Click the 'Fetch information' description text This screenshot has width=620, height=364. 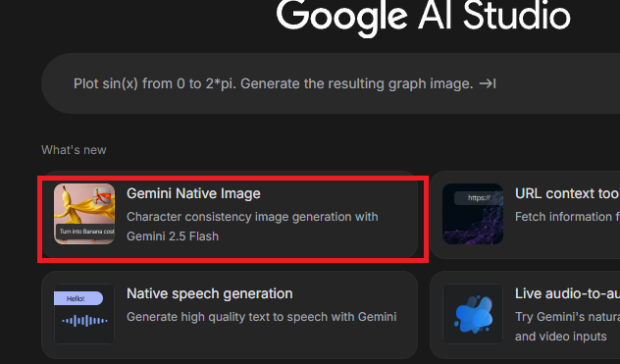(x=567, y=217)
